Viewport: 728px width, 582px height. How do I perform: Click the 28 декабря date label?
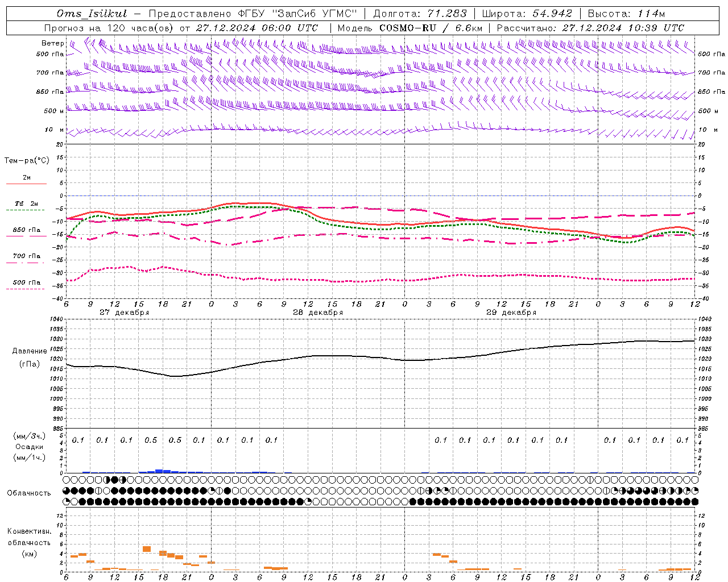pos(318,313)
